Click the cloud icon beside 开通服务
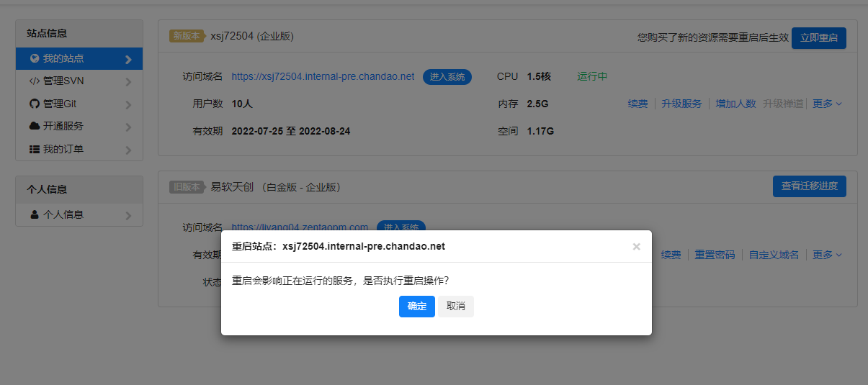Viewport: 868px width, 385px height. pos(34,126)
